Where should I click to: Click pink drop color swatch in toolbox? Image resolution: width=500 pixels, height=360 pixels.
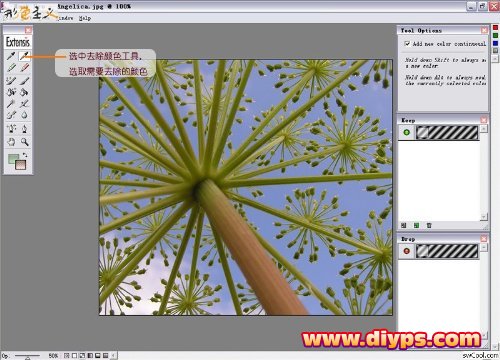coord(21,165)
